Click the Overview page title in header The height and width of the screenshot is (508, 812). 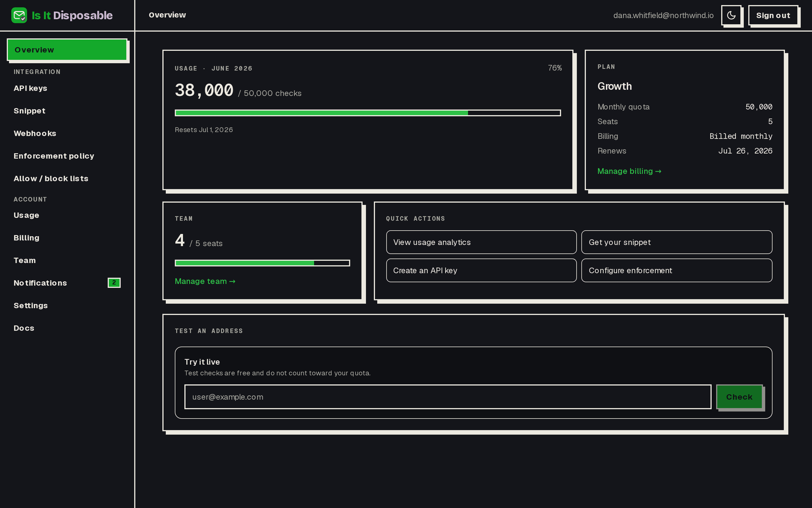pos(167,15)
